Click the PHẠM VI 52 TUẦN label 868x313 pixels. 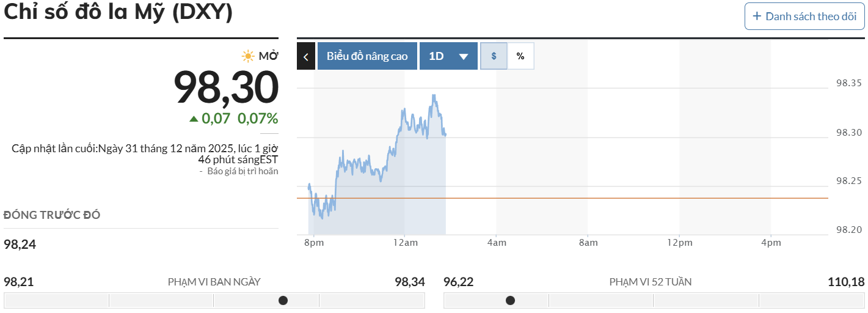pos(651,282)
